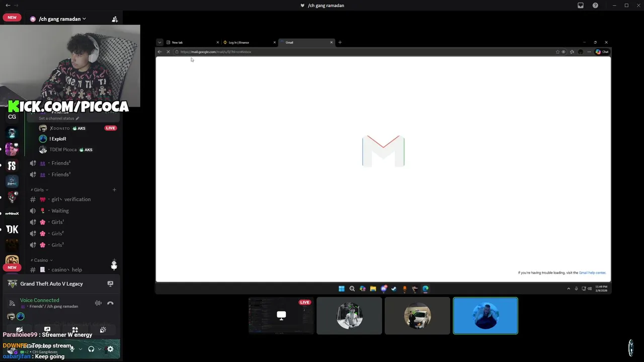Click the Voice Connected status text
The height and width of the screenshot is (362, 644).
pyautogui.click(x=40, y=300)
